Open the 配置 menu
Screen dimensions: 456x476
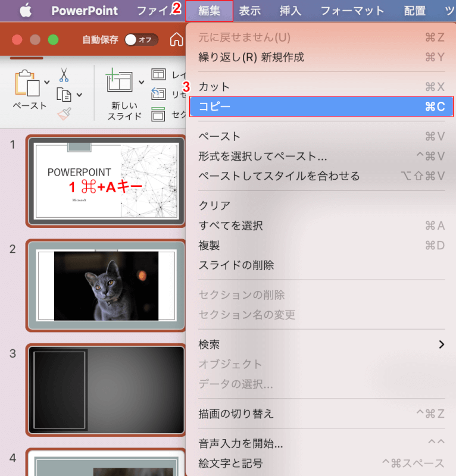point(415,11)
